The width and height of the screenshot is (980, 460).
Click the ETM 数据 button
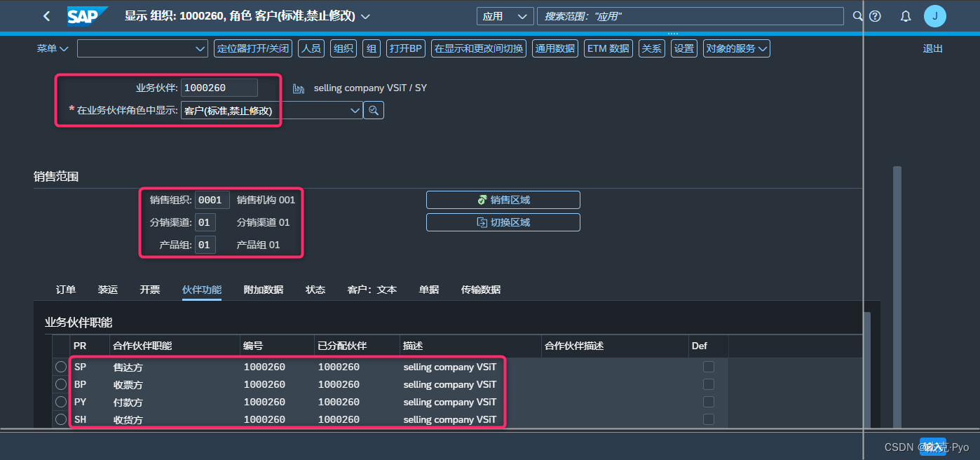click(608, 48)
